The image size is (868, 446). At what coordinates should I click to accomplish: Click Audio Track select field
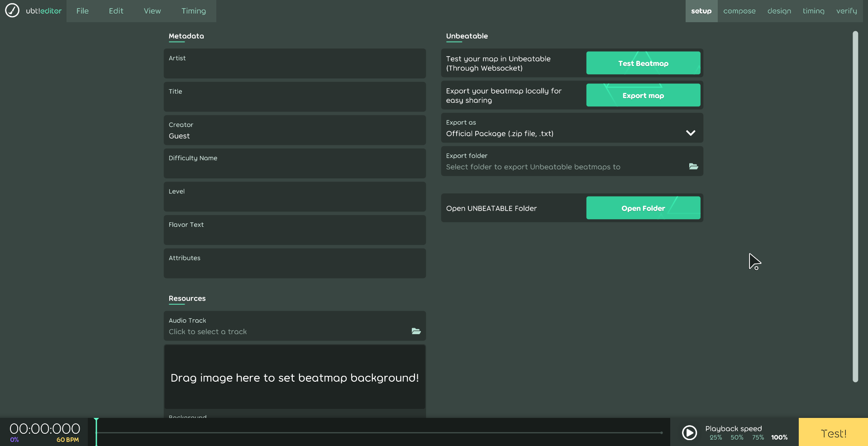coord(295,326)
